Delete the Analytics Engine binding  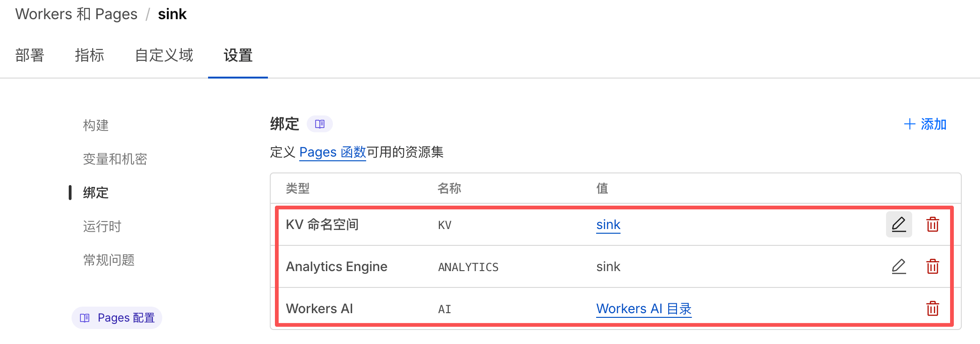click(932, 267)
